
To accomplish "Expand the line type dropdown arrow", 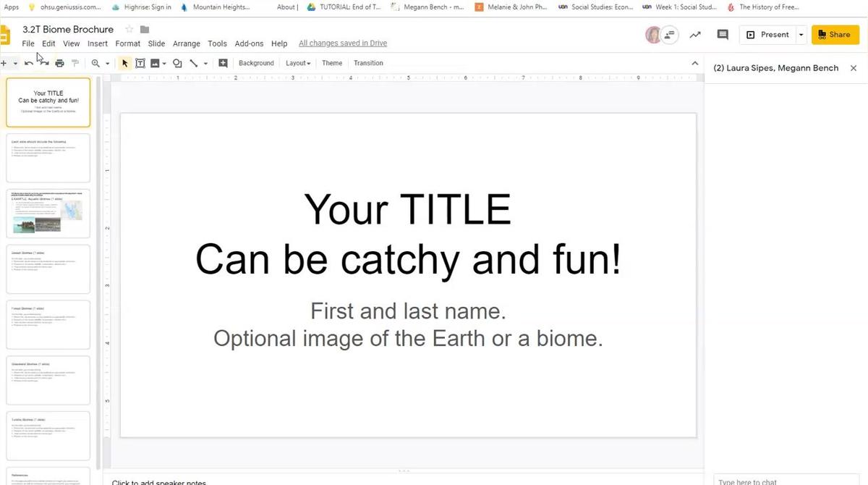I will click(205, 63).
